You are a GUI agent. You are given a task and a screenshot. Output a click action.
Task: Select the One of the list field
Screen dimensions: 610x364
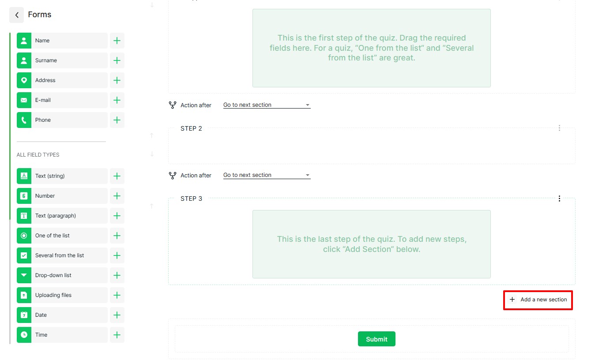click(62, 236)
